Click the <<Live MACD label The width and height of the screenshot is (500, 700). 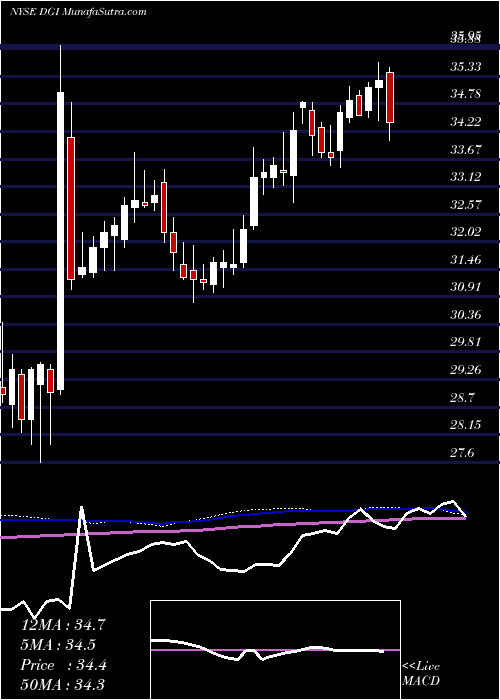click(x=421, y=674)
